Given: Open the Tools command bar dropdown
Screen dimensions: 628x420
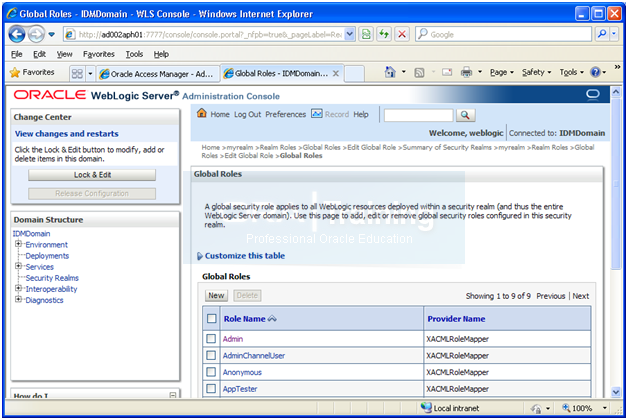Looking at the screenshot, I should pyautogui.click(x=572, y=72).
